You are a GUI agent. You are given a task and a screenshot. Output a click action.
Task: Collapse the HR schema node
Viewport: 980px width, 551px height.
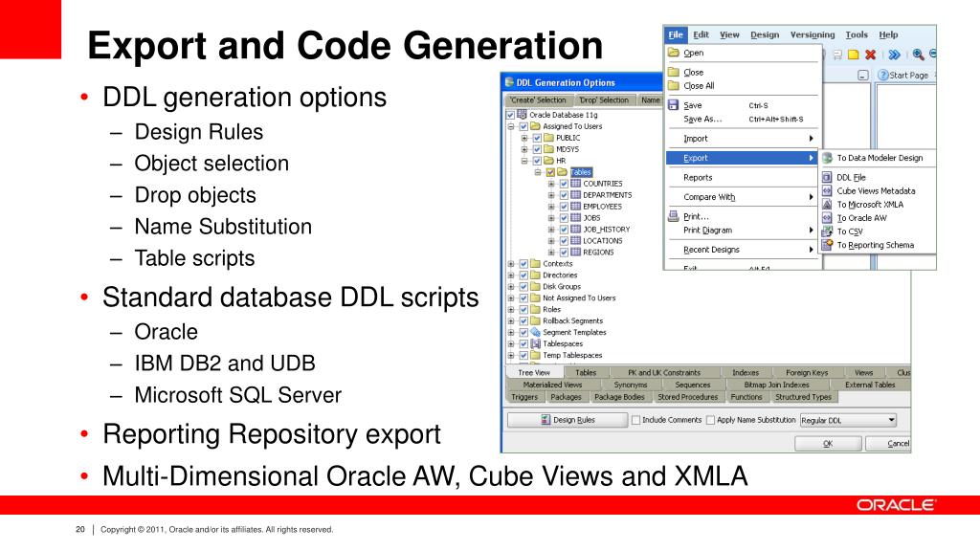(524, 161)
